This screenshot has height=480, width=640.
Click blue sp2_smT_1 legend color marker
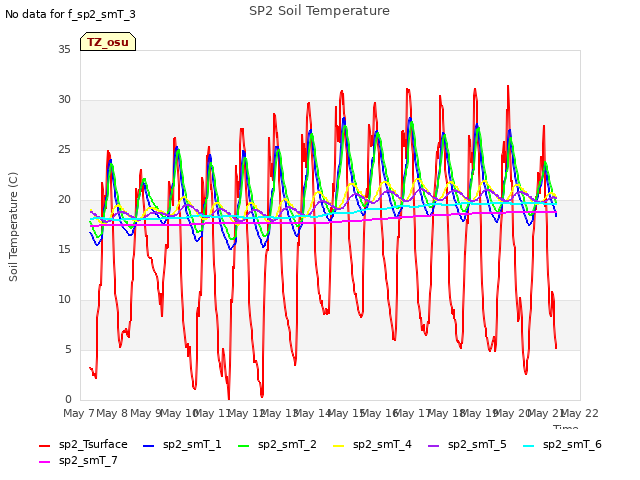point(149,446)
